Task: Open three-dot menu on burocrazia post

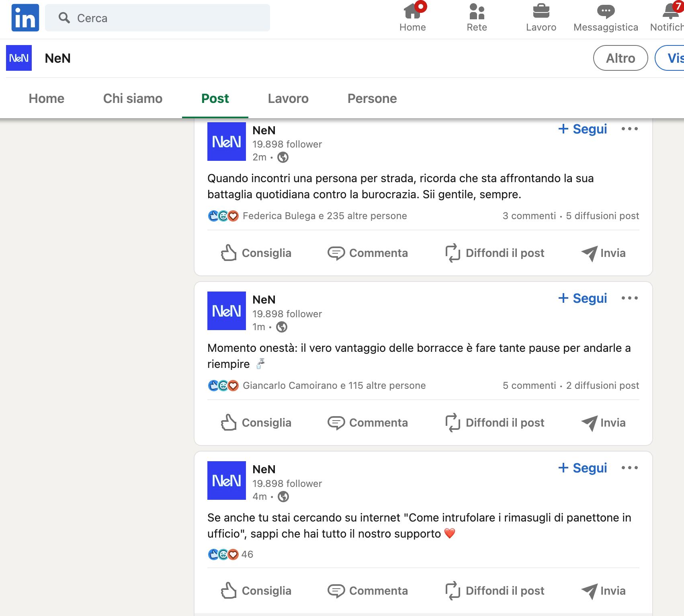Action: tap(629, 129)
